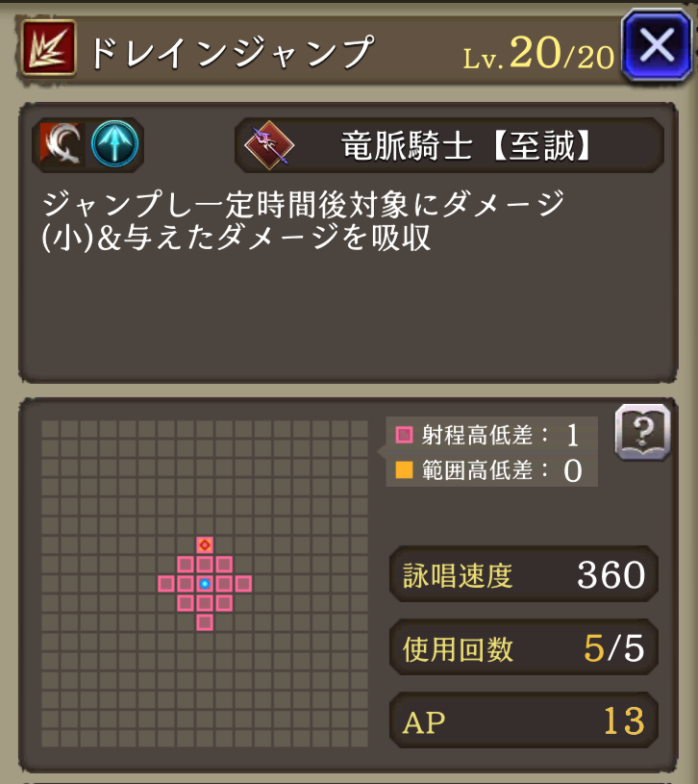The width and height of the screenshot is (698, 784).
Task: Click the orange 範囲高低差 legend square
Action: 404,469
